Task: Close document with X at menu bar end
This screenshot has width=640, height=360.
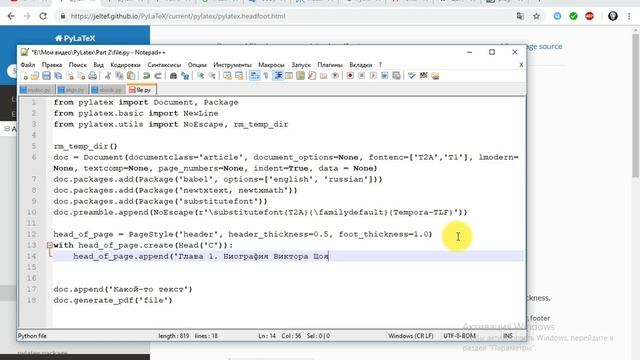Action: pyautogui.click(x=521, y=65)
